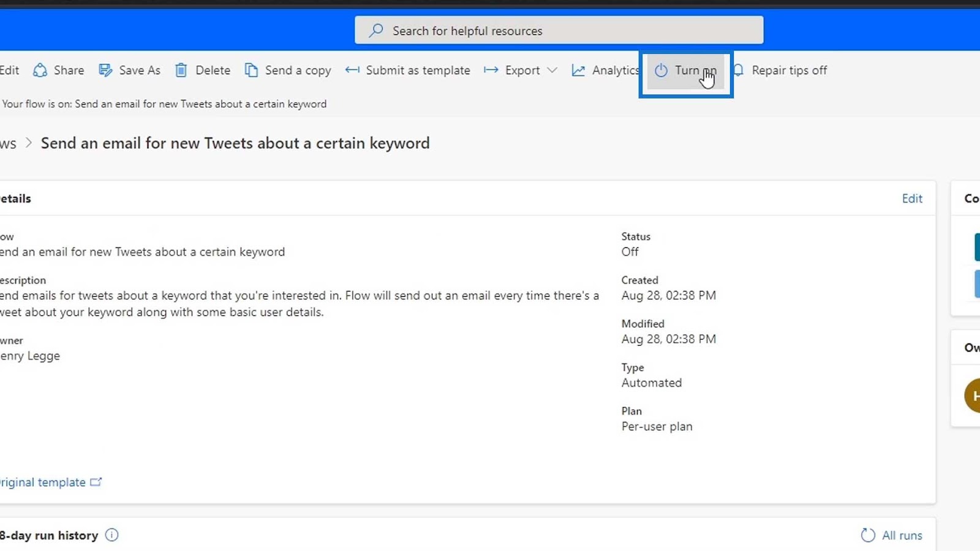The image size is (980, 551).
Task: Click the search magnifier icon
Action: coord(376,30)
